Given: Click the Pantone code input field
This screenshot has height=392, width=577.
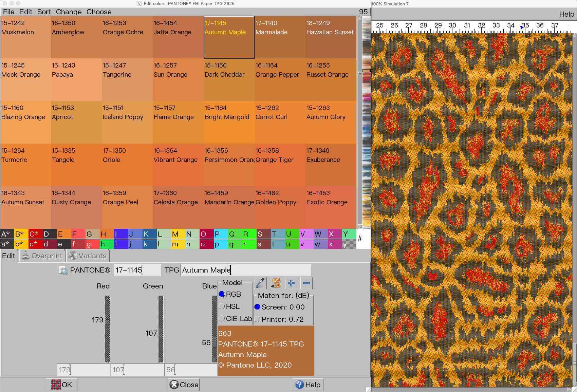Looking at the screenshot, I should click(x=137, y=270).
